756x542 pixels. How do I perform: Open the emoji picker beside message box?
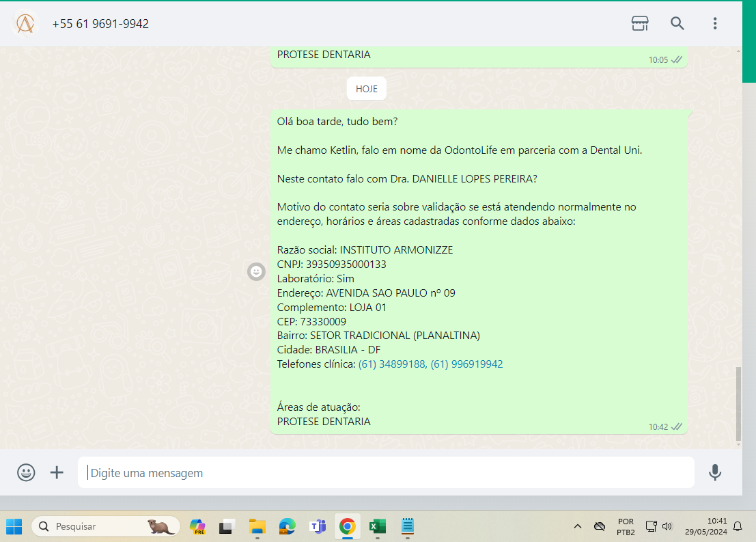(26, 472)
